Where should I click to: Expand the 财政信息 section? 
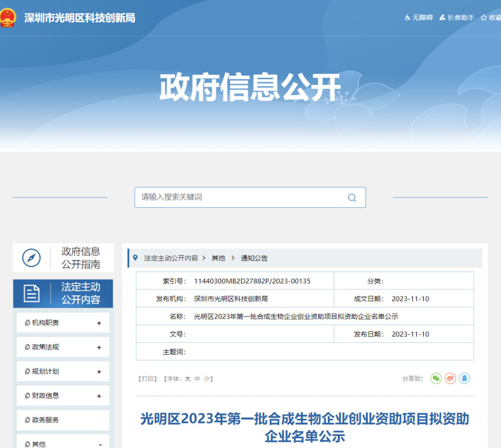(x=99, y=396)
